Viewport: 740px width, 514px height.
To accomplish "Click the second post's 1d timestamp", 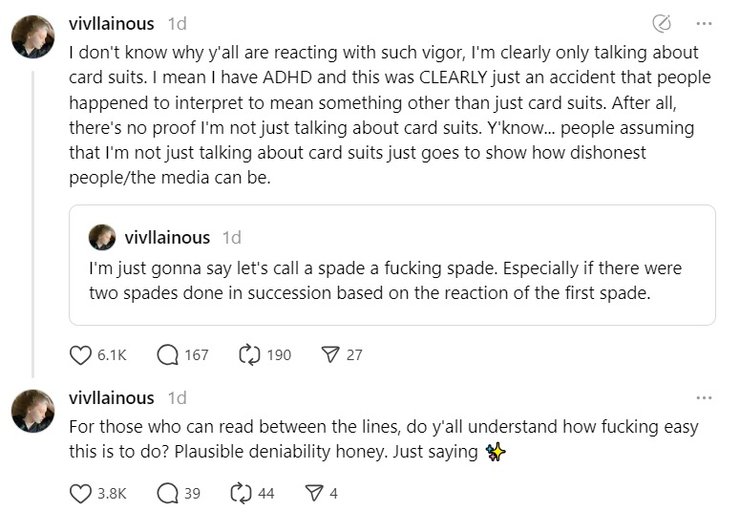I will click(x=176, y=398).
